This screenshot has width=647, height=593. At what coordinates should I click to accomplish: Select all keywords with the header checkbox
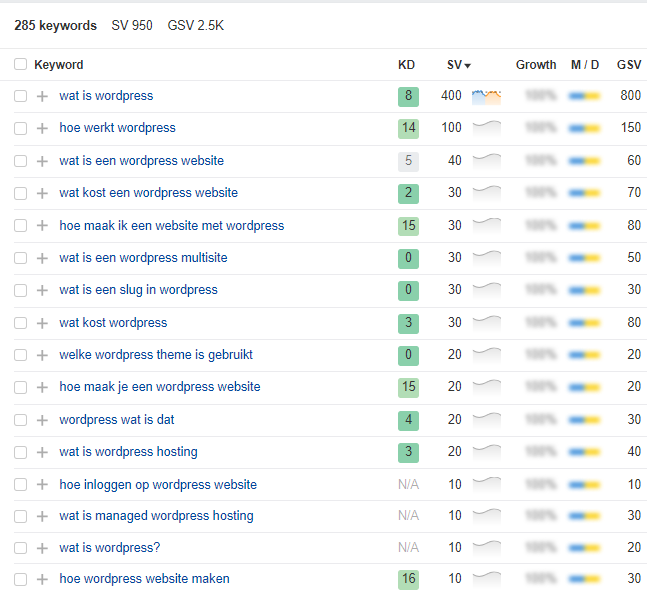click(20, 64)
